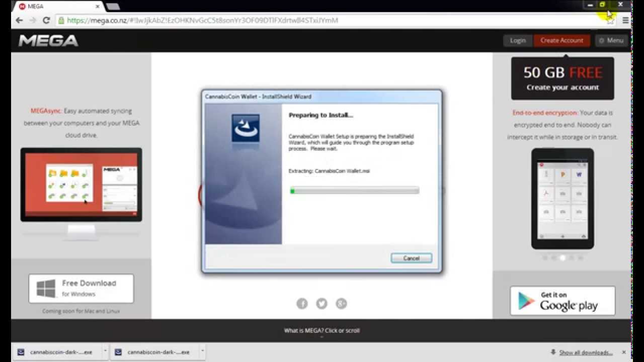This screenshot has height=362, width=644.
Task: Open a new browser tab
Action: click(113, 7)
